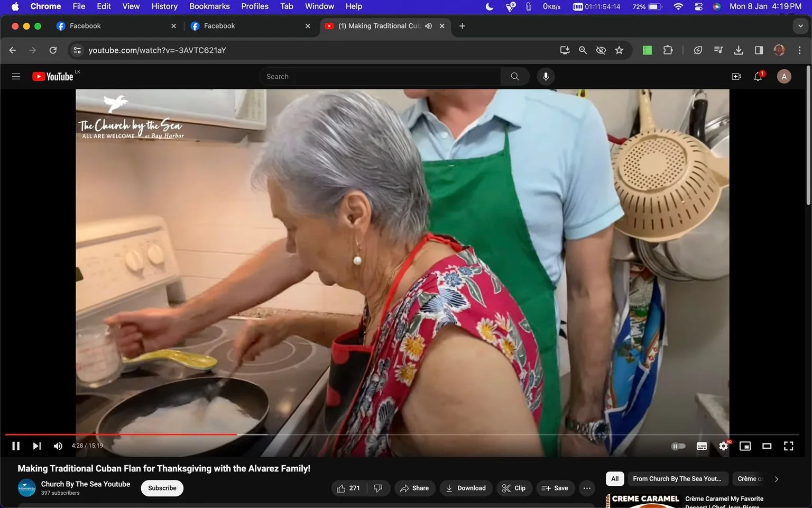Enable miniplayer mode
The height and width of the screenshot is (508, 812).
click(x=745, y=446)
